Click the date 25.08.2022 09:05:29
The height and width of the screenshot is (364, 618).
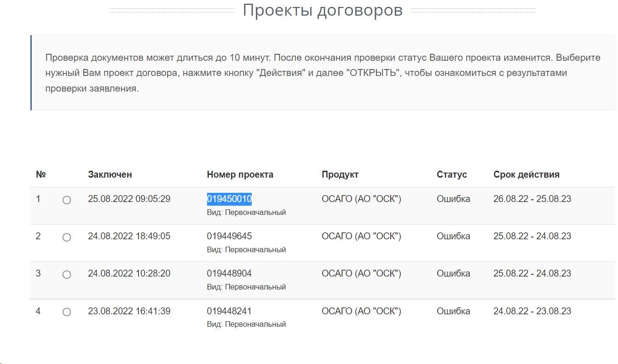point(129,199)
